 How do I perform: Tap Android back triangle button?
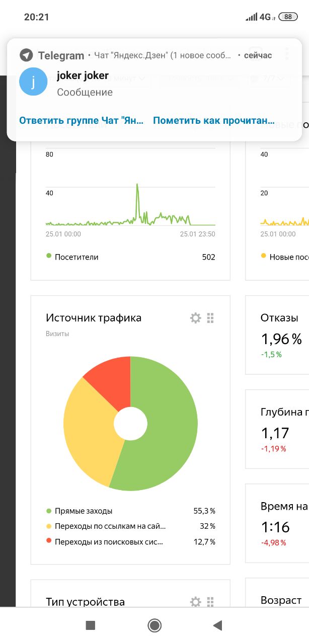[x=217, y=625]
